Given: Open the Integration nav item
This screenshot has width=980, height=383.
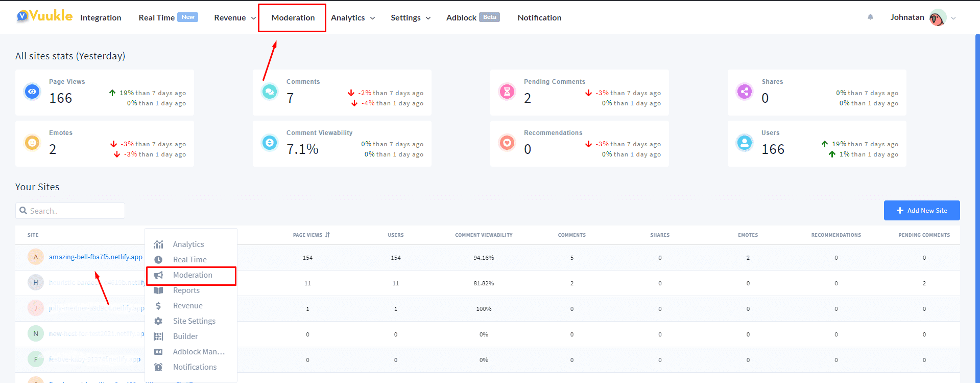Looking at the screenshot, I should point(101,18).
